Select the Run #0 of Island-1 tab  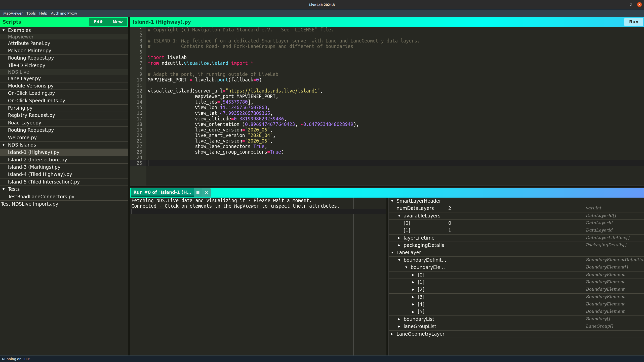[x=162, y=192]
